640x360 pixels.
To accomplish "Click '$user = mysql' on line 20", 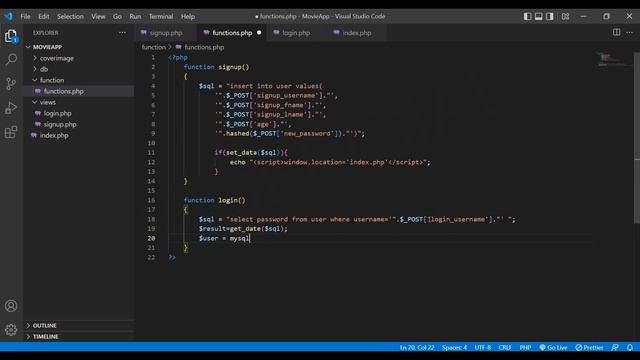I will [x=224, y=238].
